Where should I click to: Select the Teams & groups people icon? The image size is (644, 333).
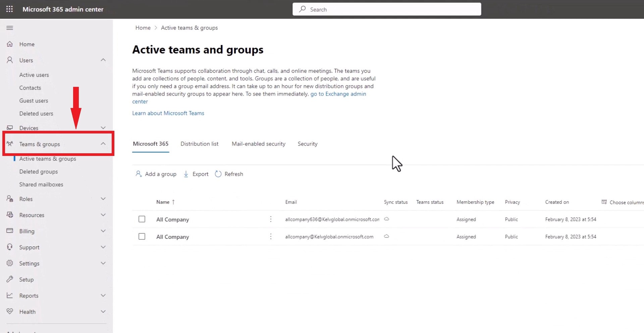pos(10,144)
